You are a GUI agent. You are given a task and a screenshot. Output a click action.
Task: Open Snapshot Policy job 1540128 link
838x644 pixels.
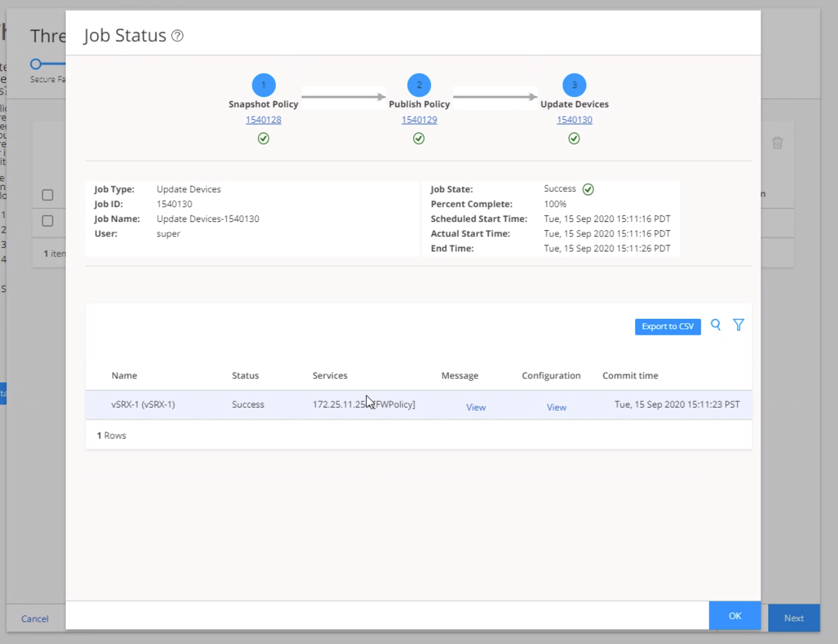(x=264, y=120)
